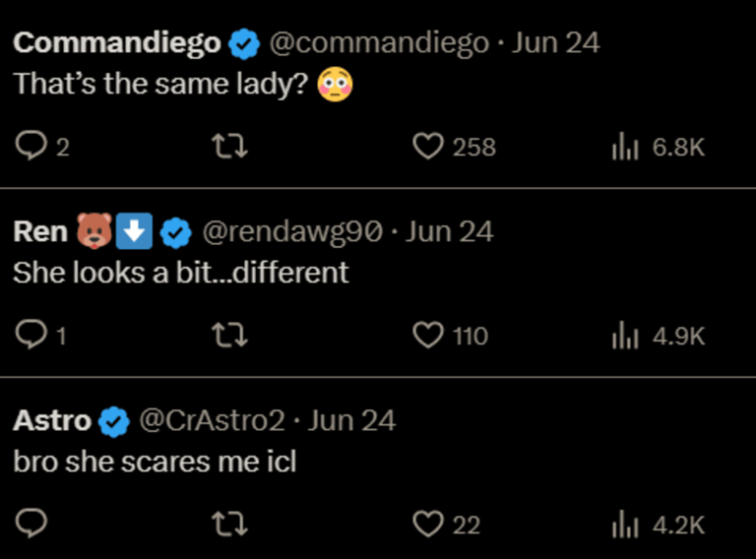Retweet Commandiego's "same lady" post
Image resolution: width=756 pixels, height=559 pixels.
[x=230, y=148]
